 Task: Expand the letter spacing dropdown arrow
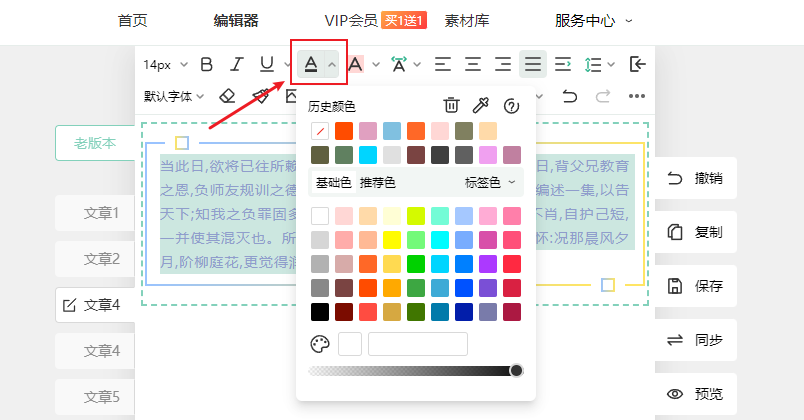pyautogui.click(x=417, y=65)
